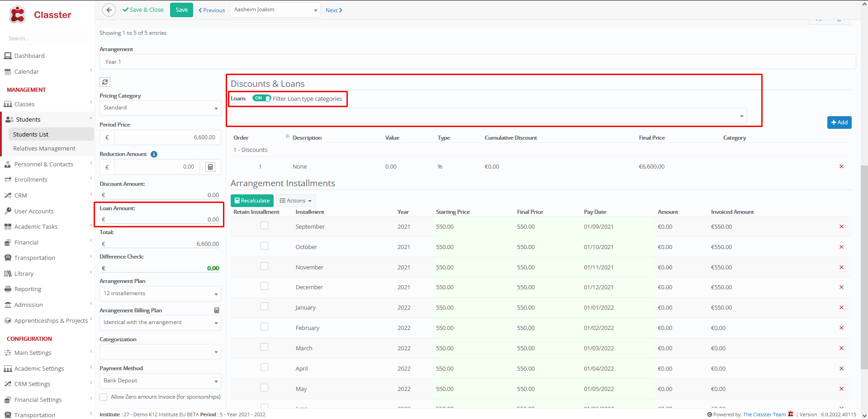This screenshot has height=419, width=868.
Task: Delete the None discount row
Action: [x=841, y=166]
